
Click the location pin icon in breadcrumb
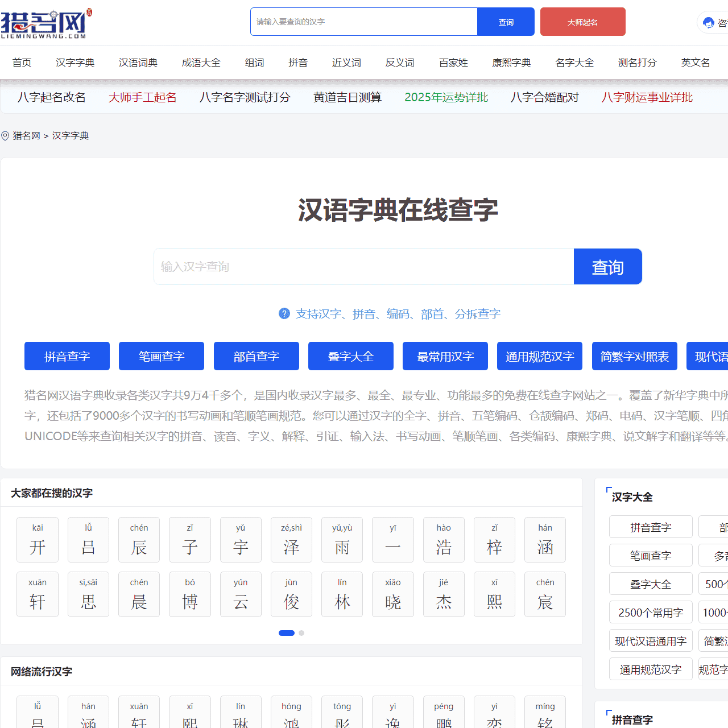[x=5, y=135]
